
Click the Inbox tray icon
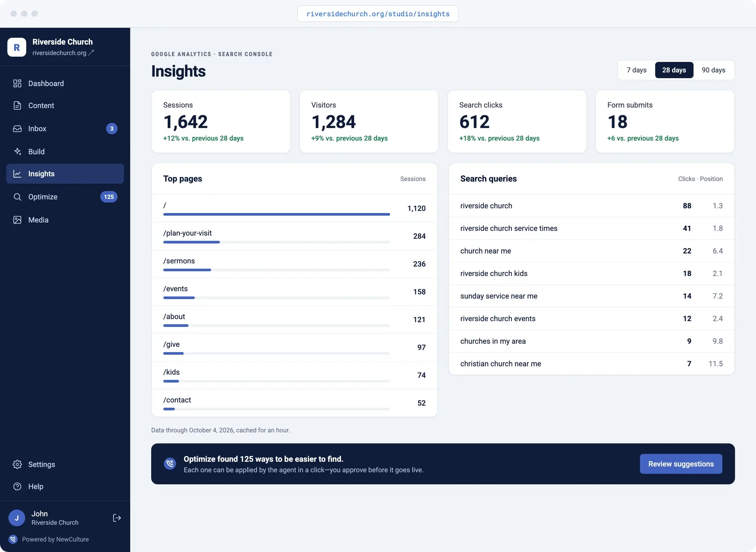(17, 129)
